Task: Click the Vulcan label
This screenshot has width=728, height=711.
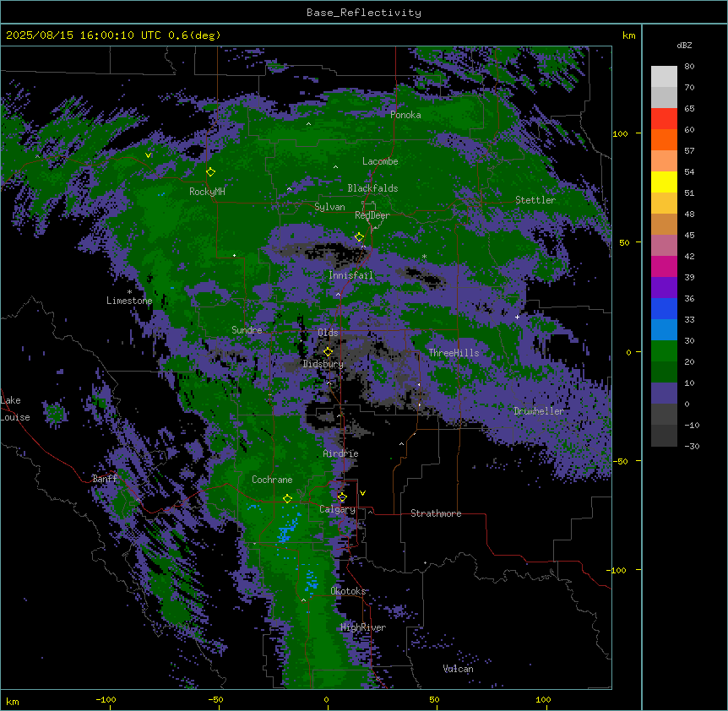Action: [459, 669]
